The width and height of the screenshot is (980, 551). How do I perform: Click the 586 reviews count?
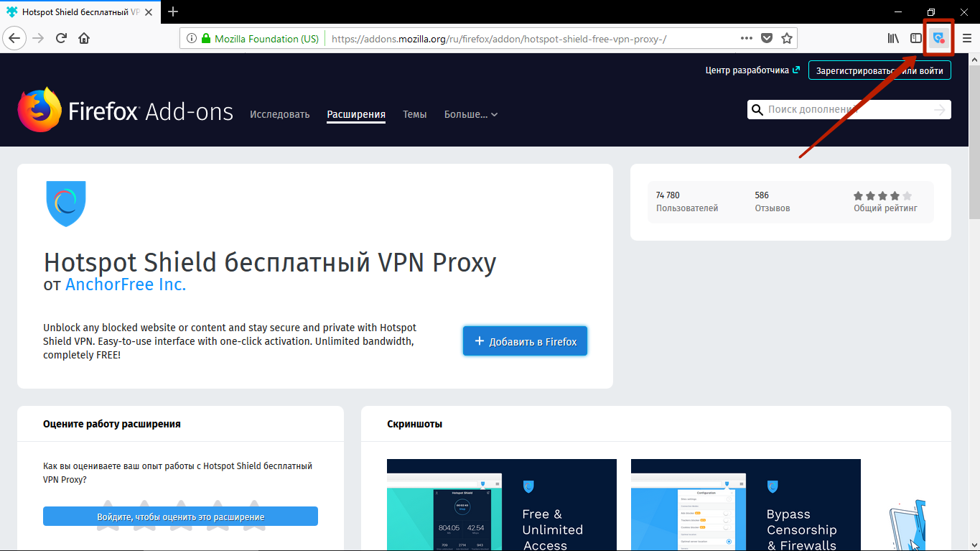pyautogui.click(x=762, y=195)
